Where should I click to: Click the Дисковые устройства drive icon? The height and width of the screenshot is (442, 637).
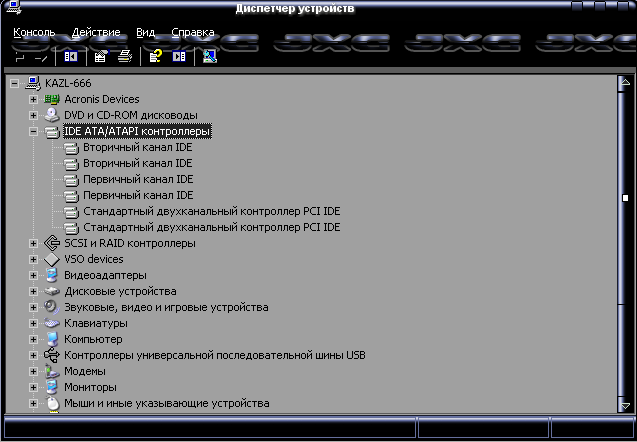(x=52, y=291)
